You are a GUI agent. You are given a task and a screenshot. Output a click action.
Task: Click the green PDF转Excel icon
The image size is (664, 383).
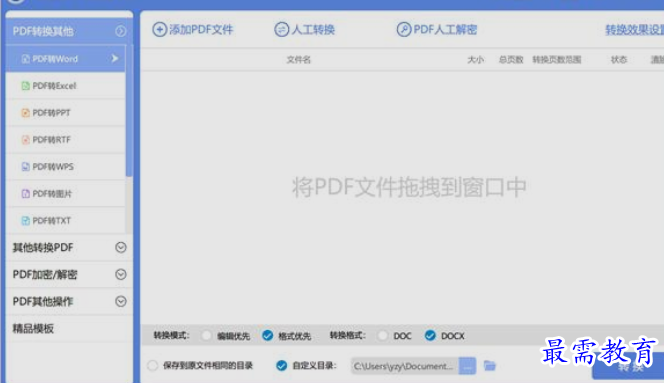click(26, 86)
